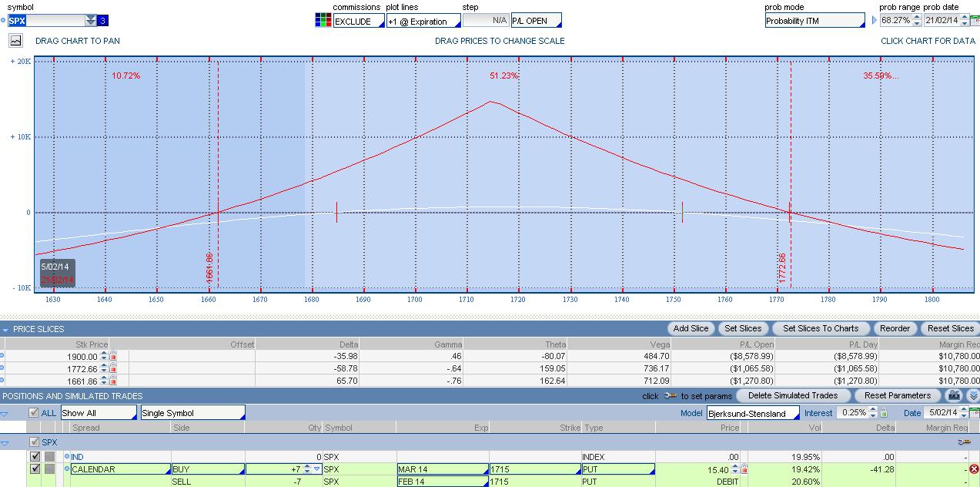Collapse the PRICE SLICES section
Screen dimensions: 980x487
pos(5,329)
